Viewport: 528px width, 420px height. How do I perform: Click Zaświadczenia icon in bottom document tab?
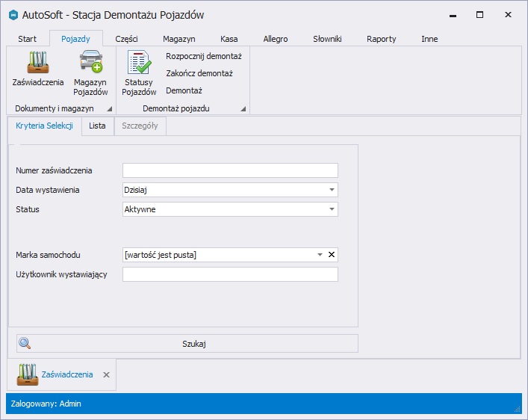[28, 374]
